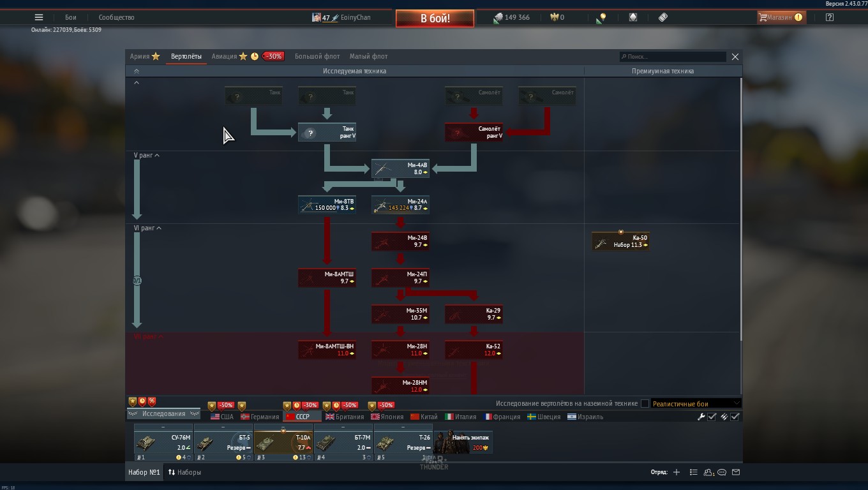Select Япония nation tab
The height and width of the screenshot is (490, 868).
(387, 417)
